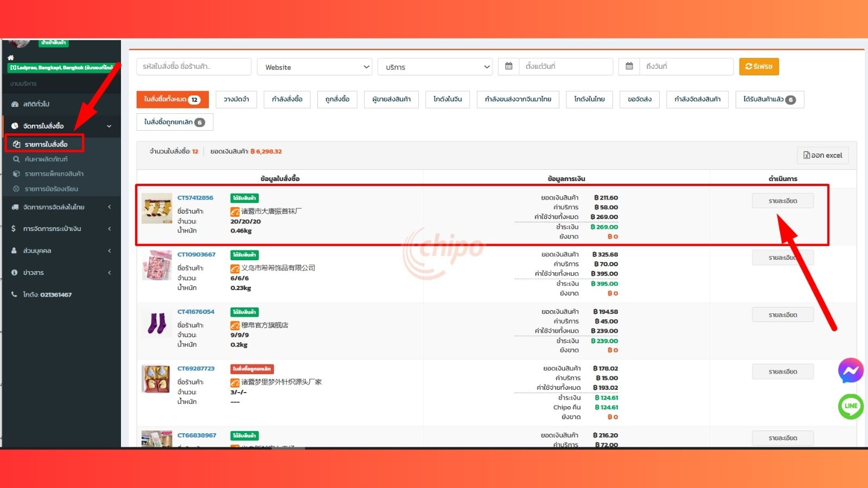Click the warehouse phone icon in sidebar
Screen dimensions: 868x488
pyautogui.click(x=15, y=294)
